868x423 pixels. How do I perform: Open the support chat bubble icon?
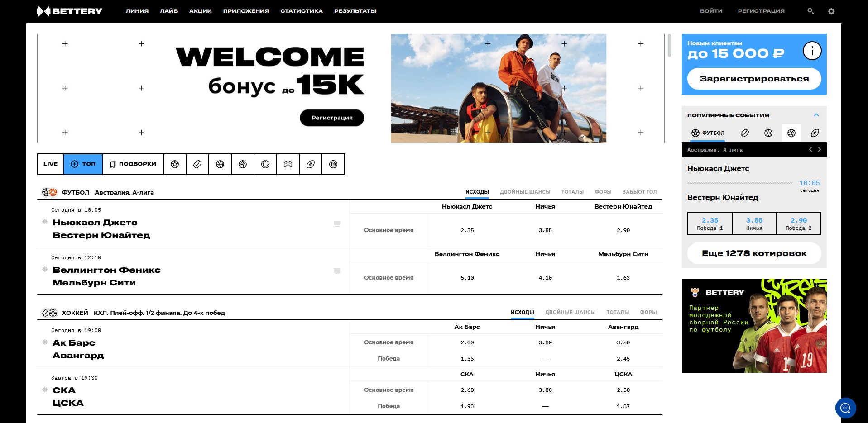pyautogui.click(x=845, y=408)
